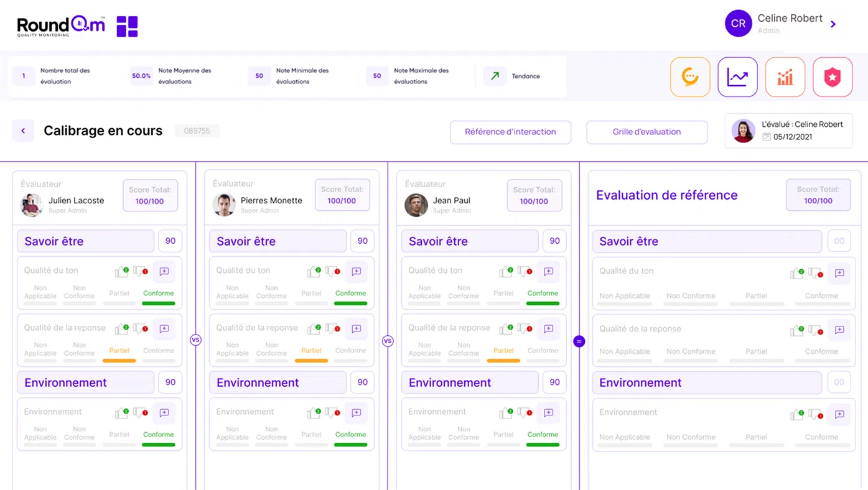The width and height of the screenshot is (868, 490).
Task: Add comment on reference Environnement criterion
Action: coord(839,415)
